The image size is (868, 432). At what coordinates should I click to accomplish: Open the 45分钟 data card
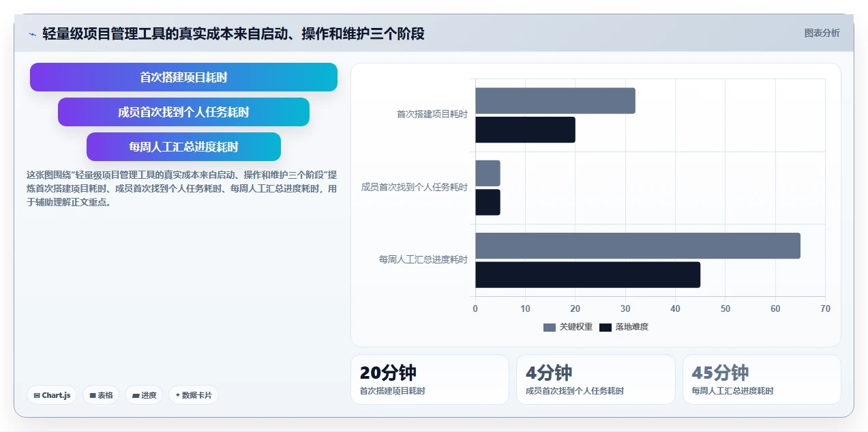[x=762, y=379]
